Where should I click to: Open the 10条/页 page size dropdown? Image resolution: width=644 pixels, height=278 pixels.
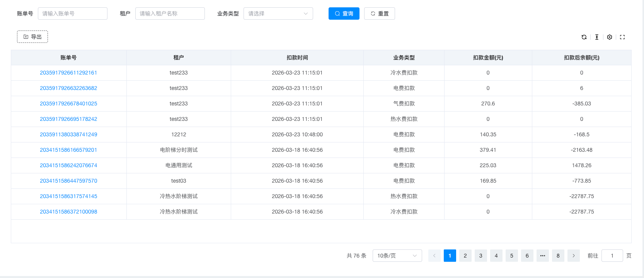click(397, 256)
